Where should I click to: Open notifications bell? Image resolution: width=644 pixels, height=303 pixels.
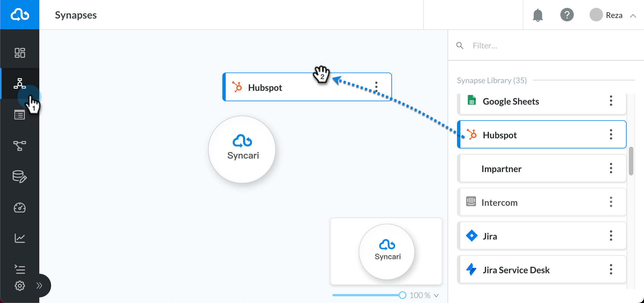[538, 15]
